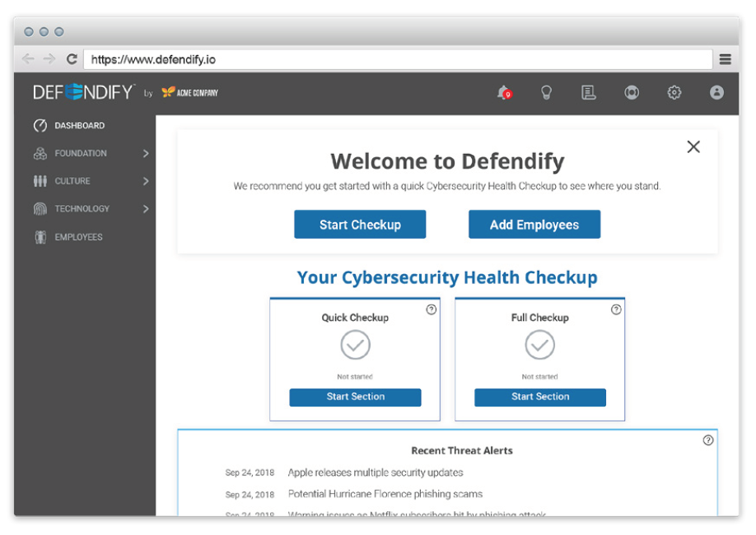Reload the page with the refresh icon
The height and width of the screenshot is (535, 756).
[72, 58]
